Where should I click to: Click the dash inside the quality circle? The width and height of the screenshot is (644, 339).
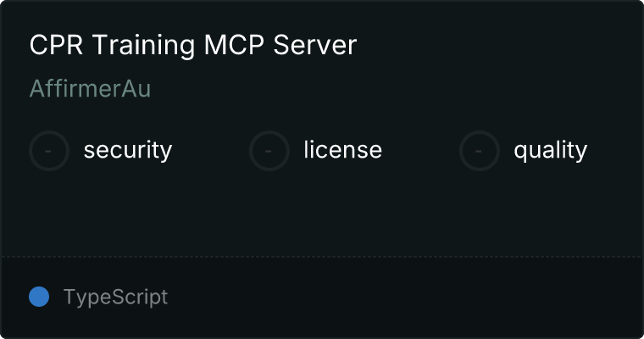(x=479, y=151)
